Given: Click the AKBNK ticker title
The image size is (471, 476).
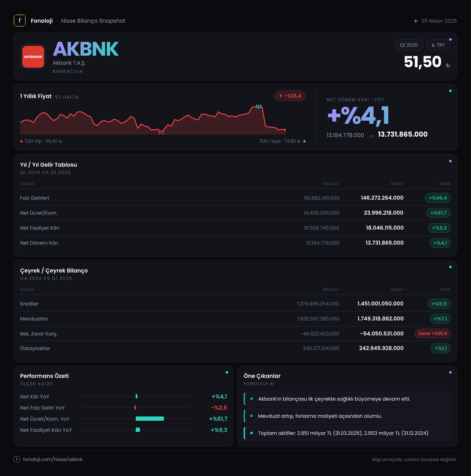Looking at the screenshot, I should click(x=86, y=49).
